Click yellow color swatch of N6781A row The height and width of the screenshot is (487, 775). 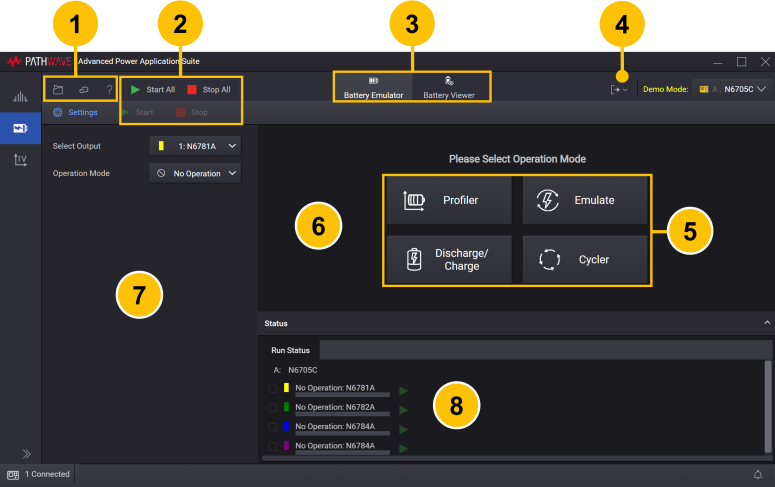[x=286, y=388]
